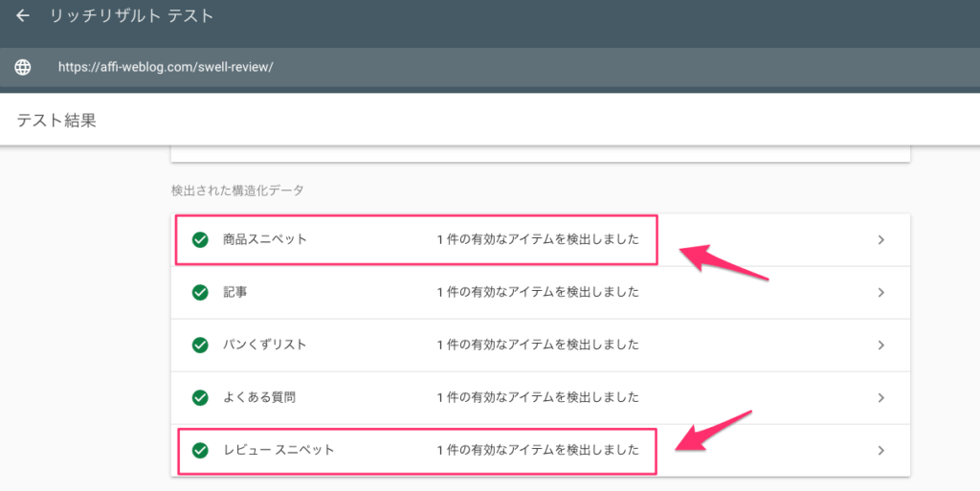The height and width of the screenshot is (491, 980).
Task: Click the valid-item message in パンくずリスト row
Action: click(x=538, y=345)
